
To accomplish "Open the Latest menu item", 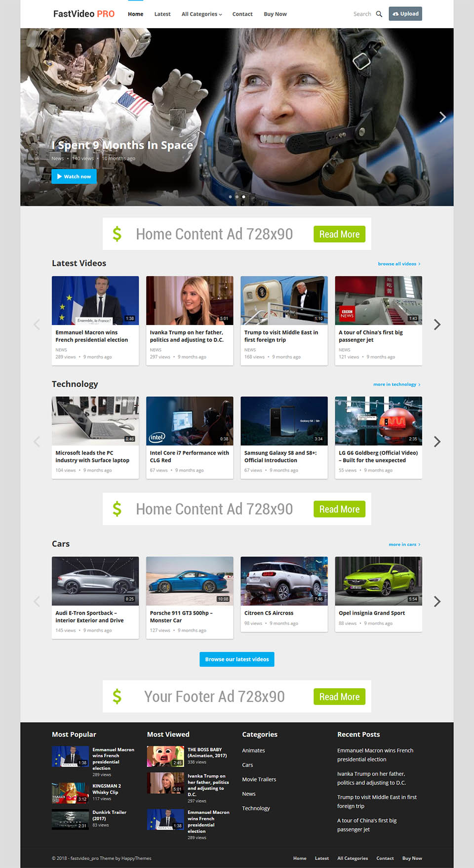I will (x=162, y=14).
